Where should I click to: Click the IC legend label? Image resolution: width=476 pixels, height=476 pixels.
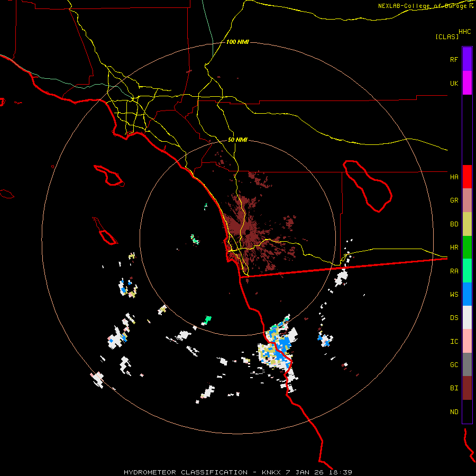tap(454, 342)
